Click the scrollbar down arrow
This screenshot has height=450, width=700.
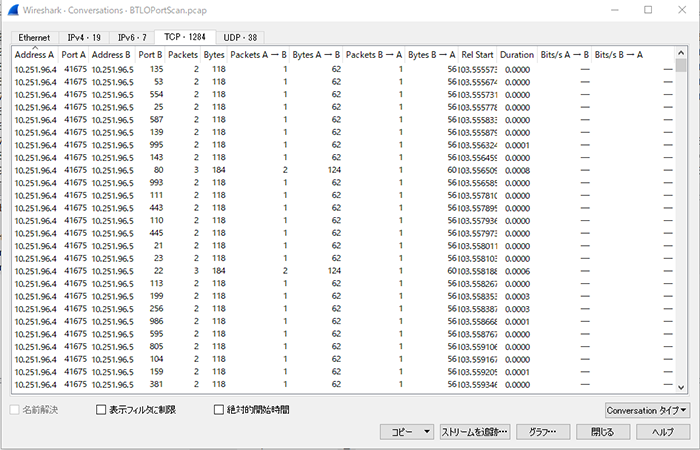(x=681, y=385)
